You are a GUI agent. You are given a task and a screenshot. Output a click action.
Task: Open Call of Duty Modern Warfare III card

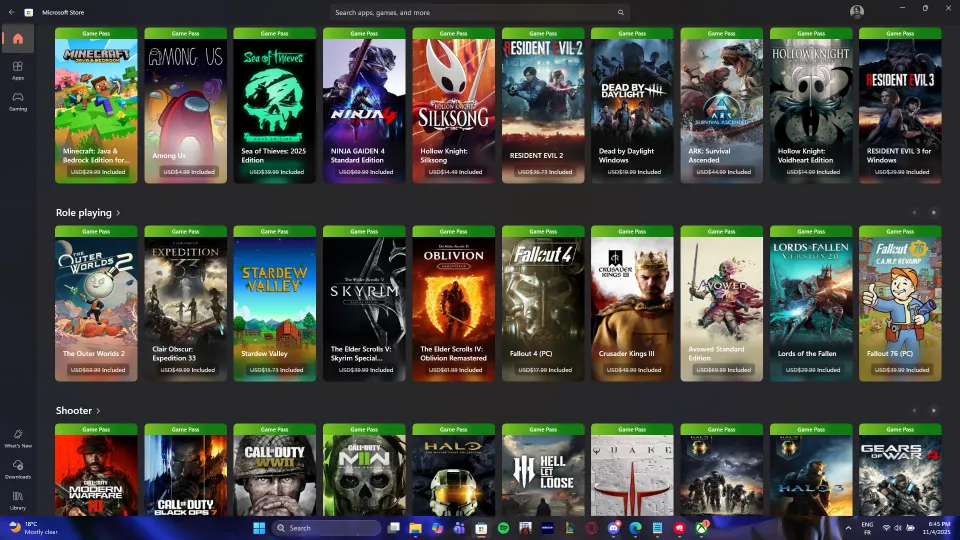[x=96, y=470]
